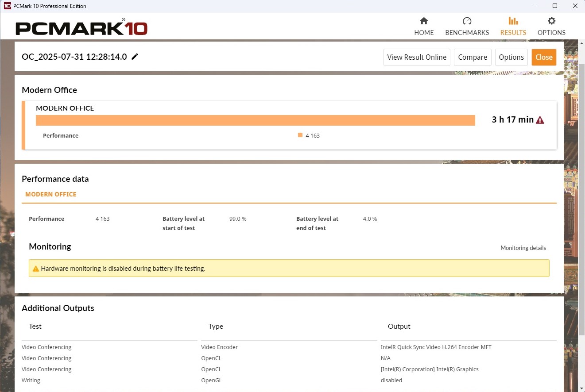This screenshot has width=585, height=392.
Task: Click View Result Online button
Action: point(417,57)
